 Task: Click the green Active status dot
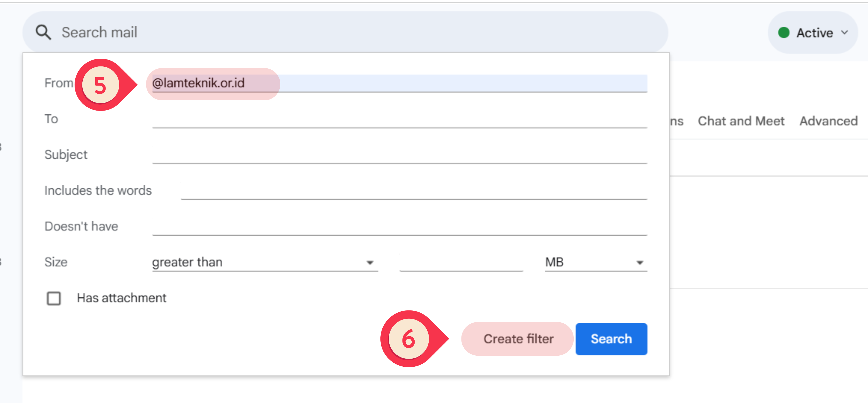click(x=783, y=33)
